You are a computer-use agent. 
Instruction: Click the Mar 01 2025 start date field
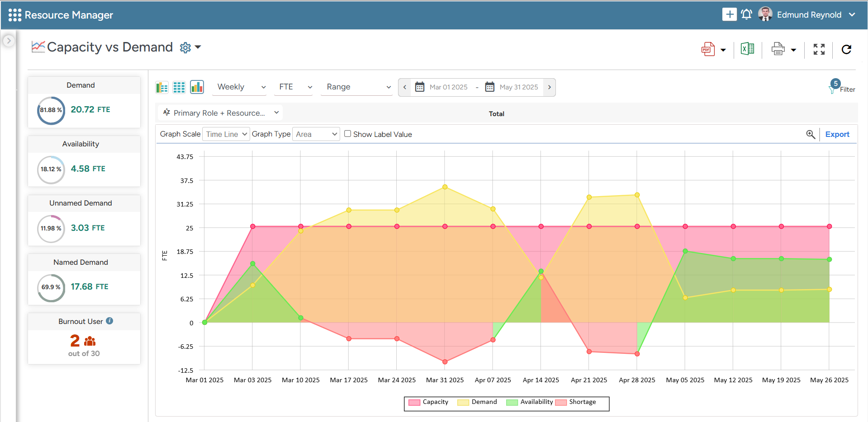coord(448,87)
